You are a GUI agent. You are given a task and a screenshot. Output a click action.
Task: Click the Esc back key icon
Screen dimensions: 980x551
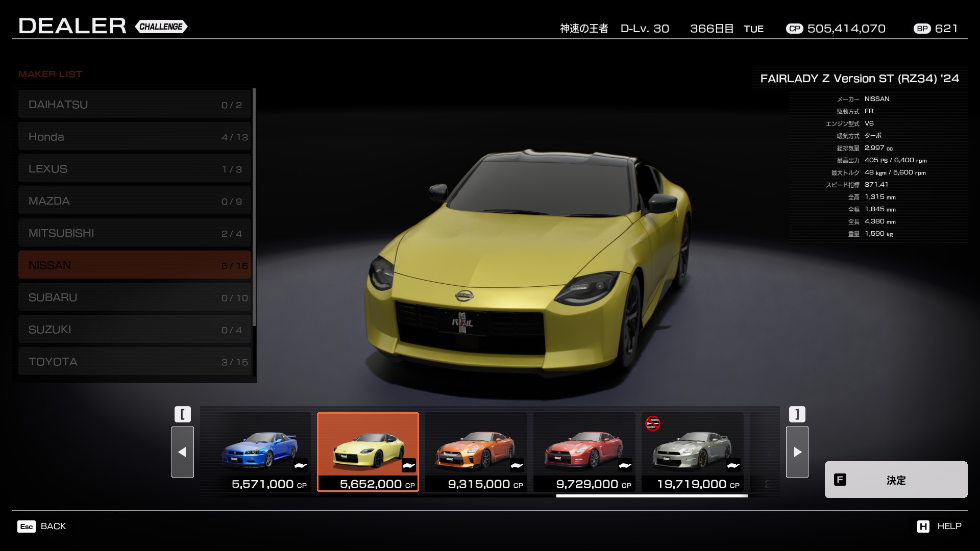(x=27, y=527)
